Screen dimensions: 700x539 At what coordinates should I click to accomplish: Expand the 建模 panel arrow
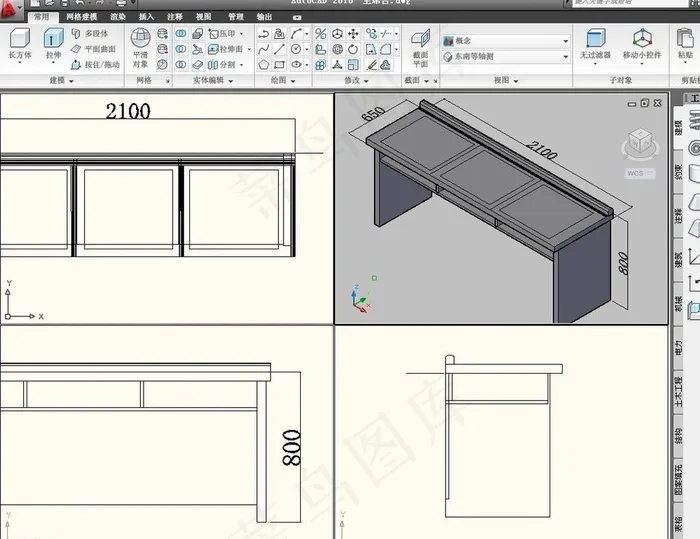(71, 80)
